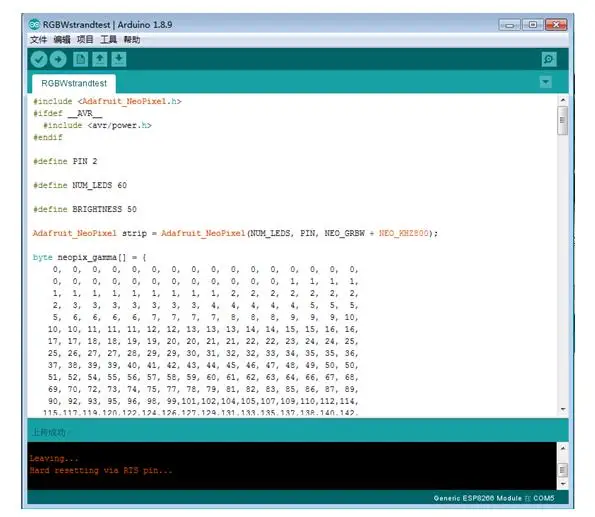The height and width of the screenshot is (517, 595).
Task: Click 'NEO_KHZ800' in the strip declaration
Action: coord(403,233)
